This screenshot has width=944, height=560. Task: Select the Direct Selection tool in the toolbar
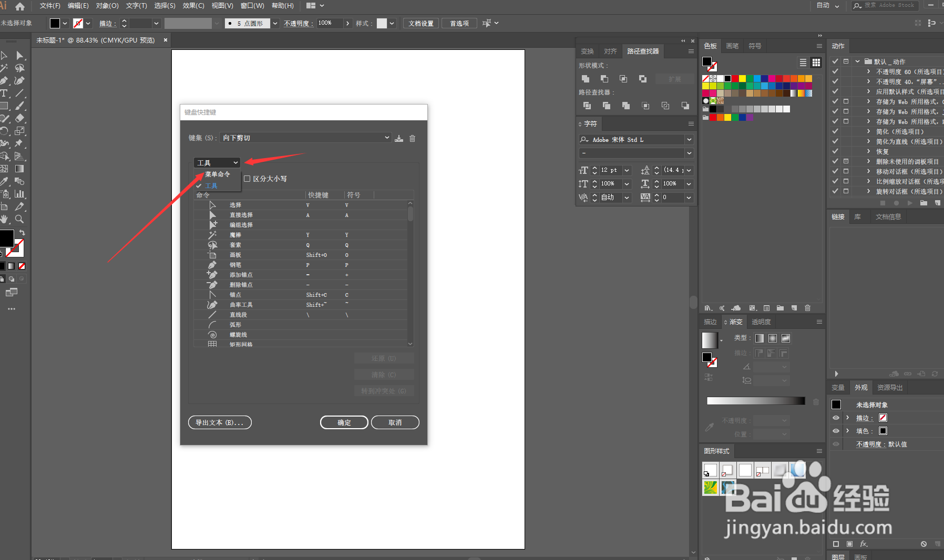(x=19, y=56)
